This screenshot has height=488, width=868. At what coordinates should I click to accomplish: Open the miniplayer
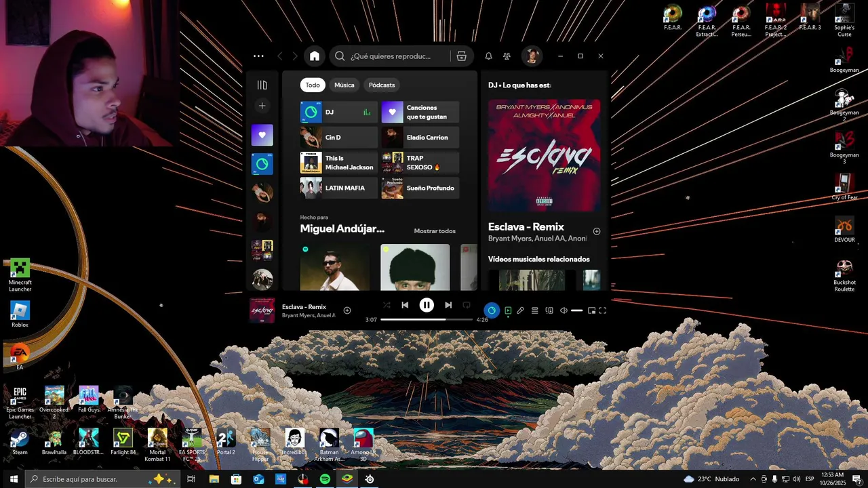pos(591,310)
